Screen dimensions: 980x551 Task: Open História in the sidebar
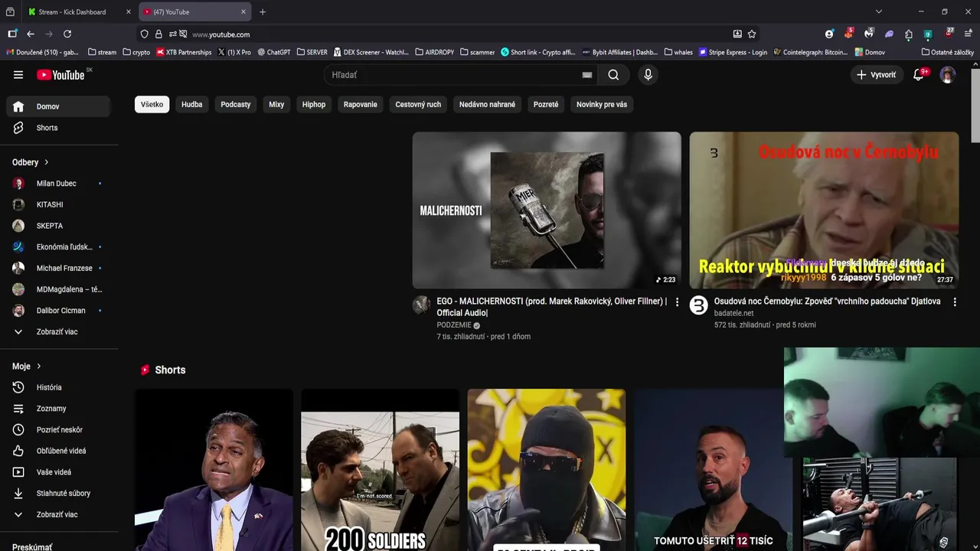(x=58, y=387)
